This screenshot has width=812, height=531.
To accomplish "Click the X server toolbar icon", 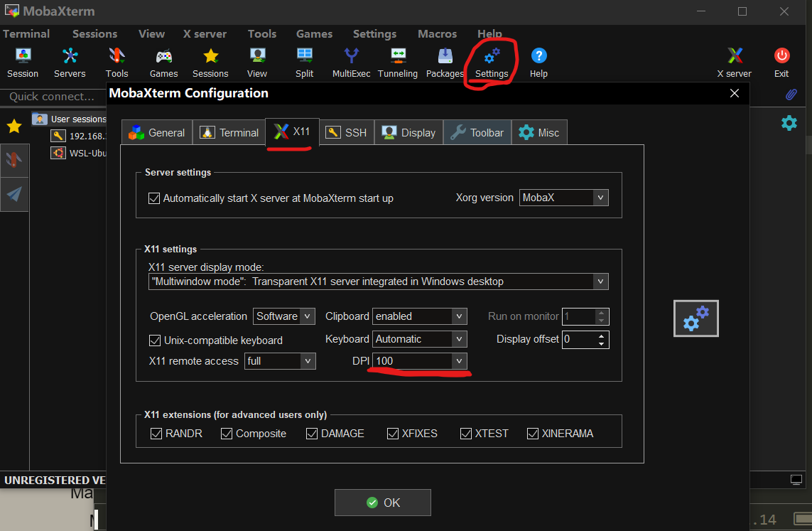I will pos(735,63).
